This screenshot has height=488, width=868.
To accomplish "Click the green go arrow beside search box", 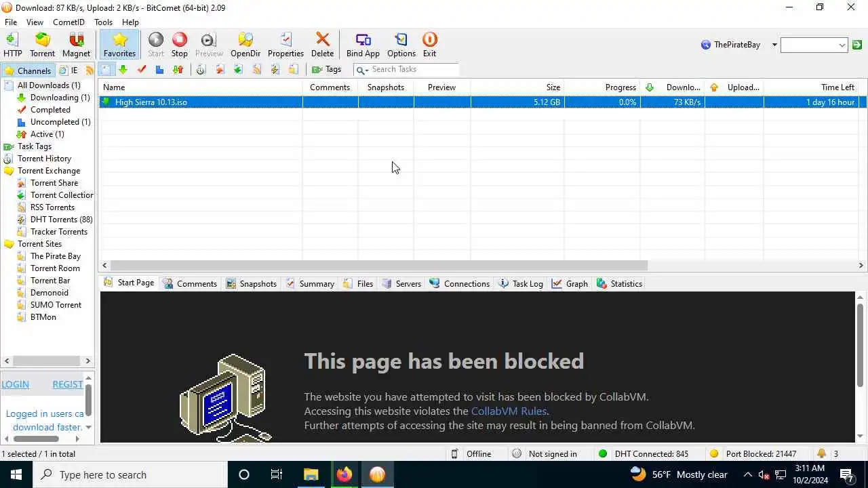I will 857,45.
